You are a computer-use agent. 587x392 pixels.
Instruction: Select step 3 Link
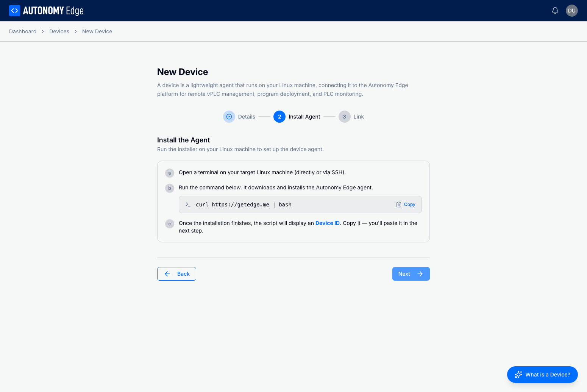(x=351, y=117)
